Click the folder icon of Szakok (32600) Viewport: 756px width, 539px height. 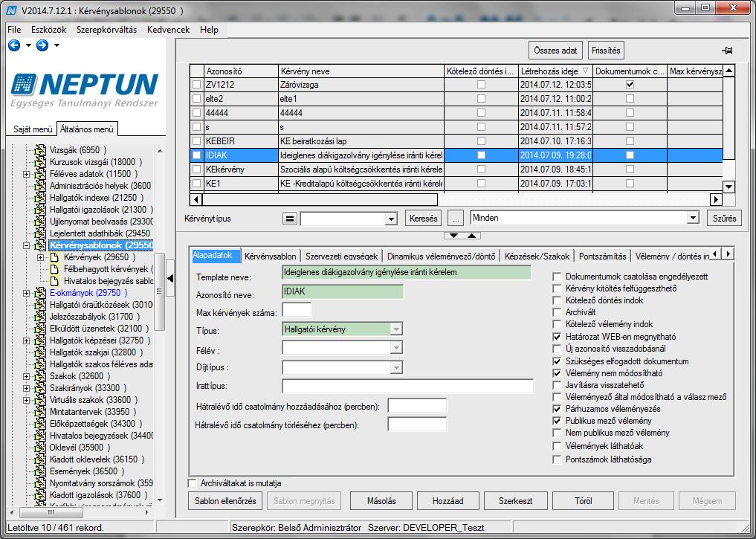tap(40, 376)
